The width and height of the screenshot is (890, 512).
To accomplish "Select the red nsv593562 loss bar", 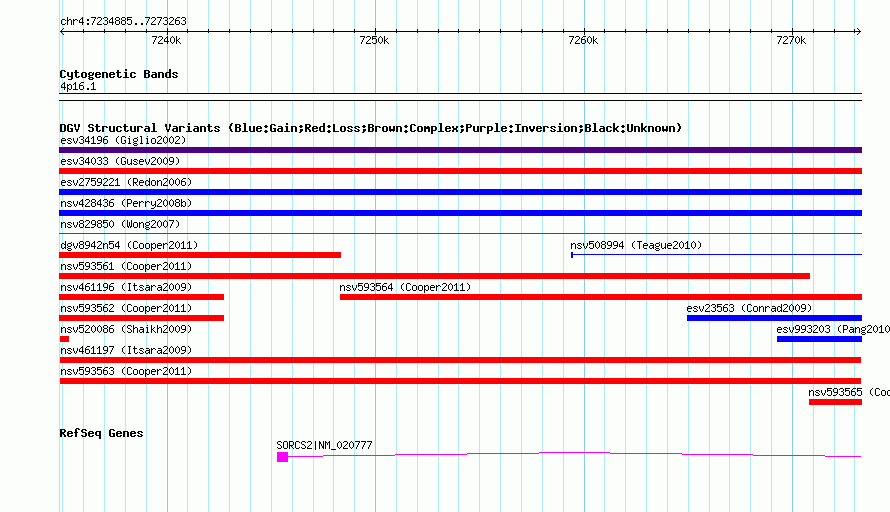I will tap(141, 318).
